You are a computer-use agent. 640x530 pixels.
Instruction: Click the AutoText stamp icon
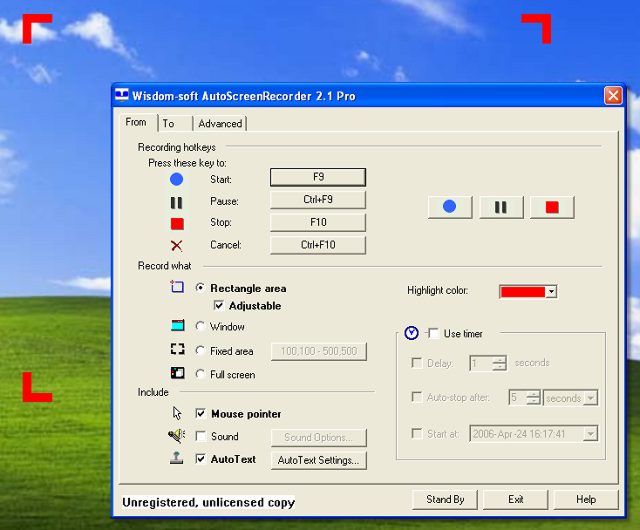coord(176,458)
